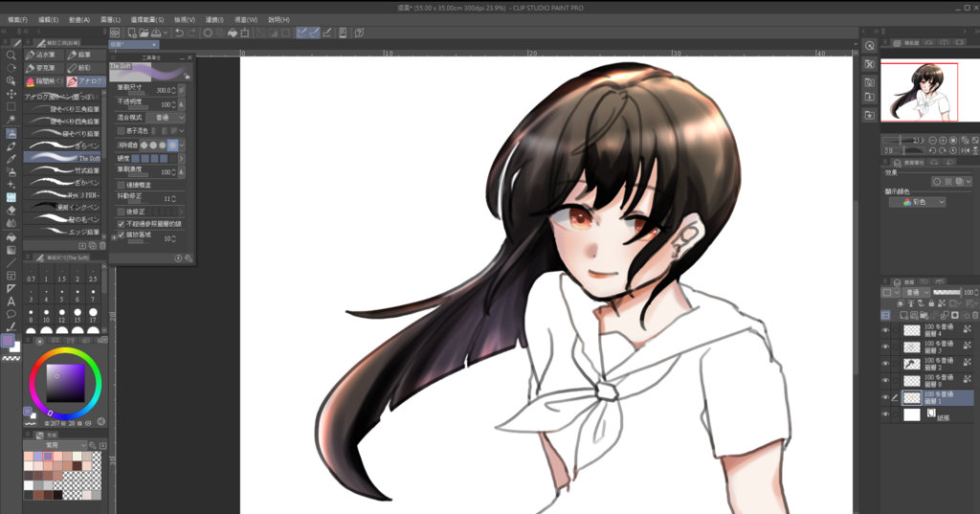Open the layer blending mode 普通 dropdown
The width and height of the screenshot is (980, 514).
[x=917, y=292]
